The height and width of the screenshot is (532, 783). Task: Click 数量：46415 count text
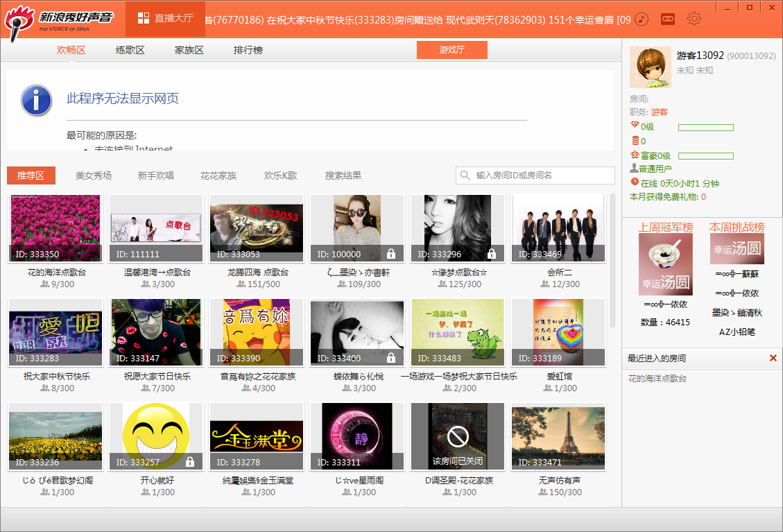(665, 323)
